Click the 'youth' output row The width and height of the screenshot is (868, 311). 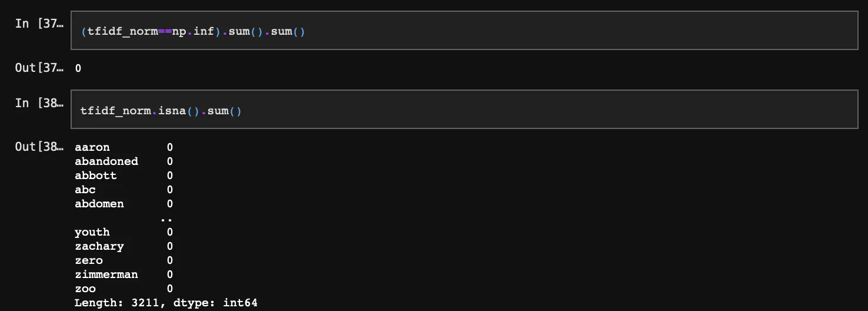tap(92, 232)
